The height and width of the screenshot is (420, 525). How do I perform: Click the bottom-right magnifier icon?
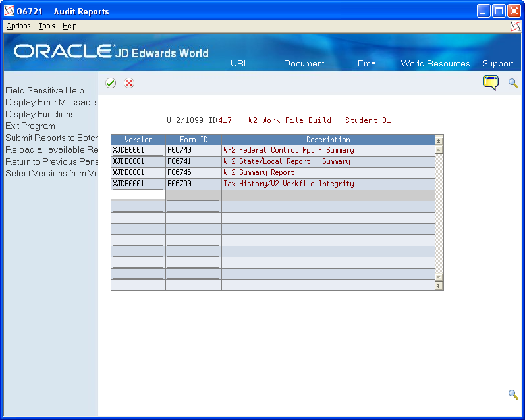pos(513,394)
